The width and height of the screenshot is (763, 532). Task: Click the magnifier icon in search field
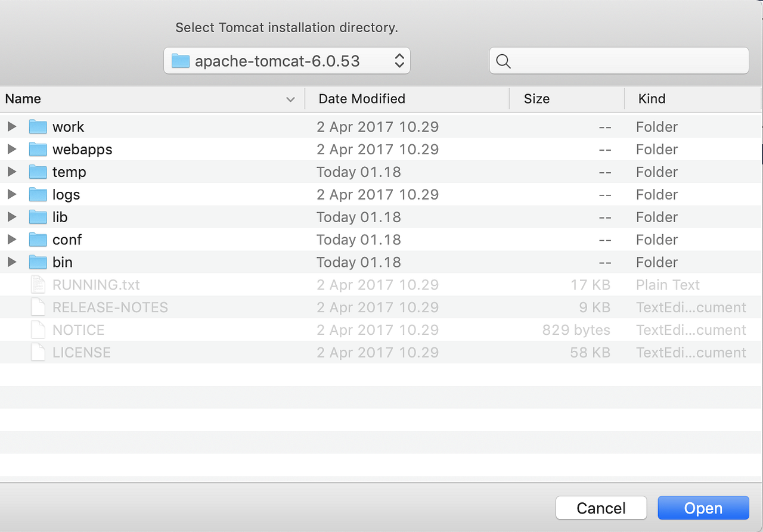coord(503,61)
